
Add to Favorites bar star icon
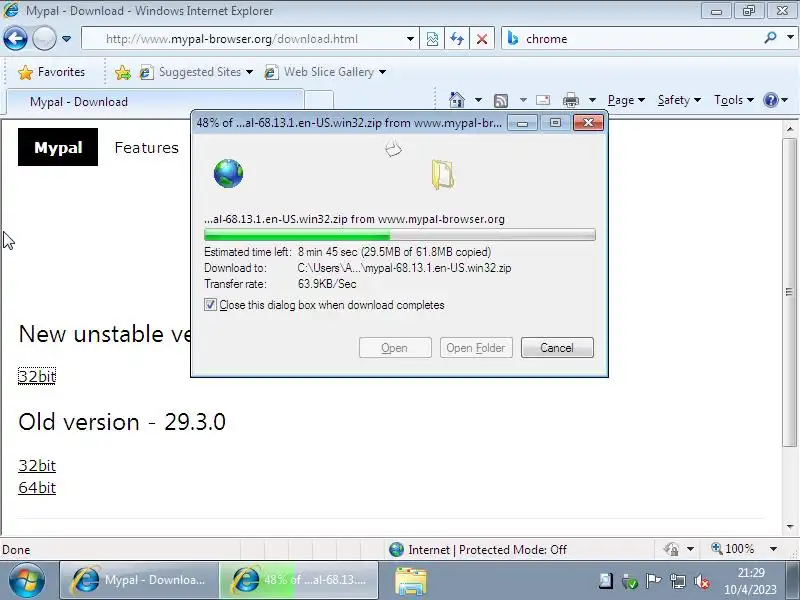click(122, 72)
